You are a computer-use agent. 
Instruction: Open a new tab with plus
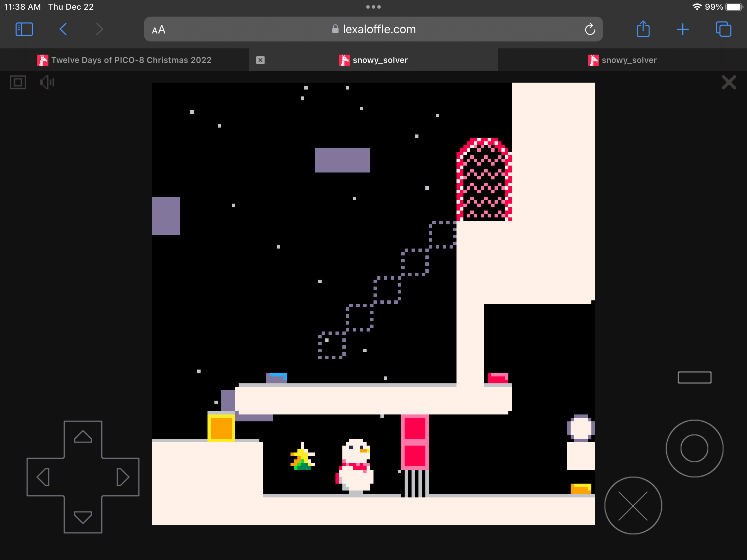683,29
